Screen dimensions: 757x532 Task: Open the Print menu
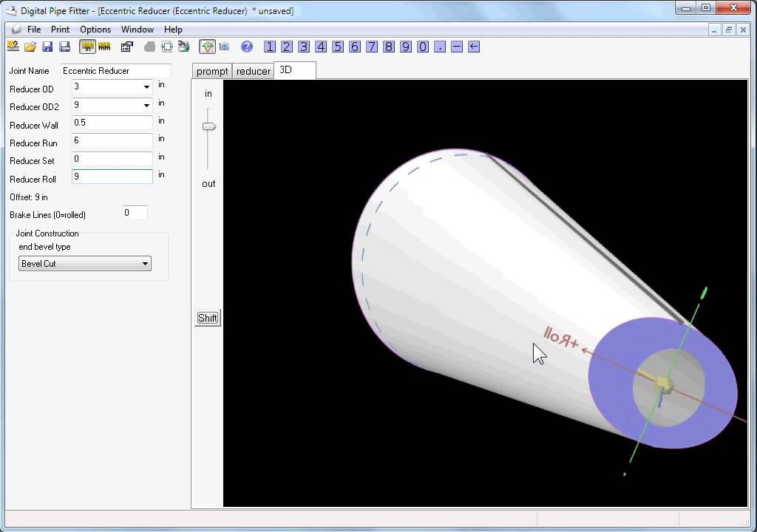click(x=61, y=30)
